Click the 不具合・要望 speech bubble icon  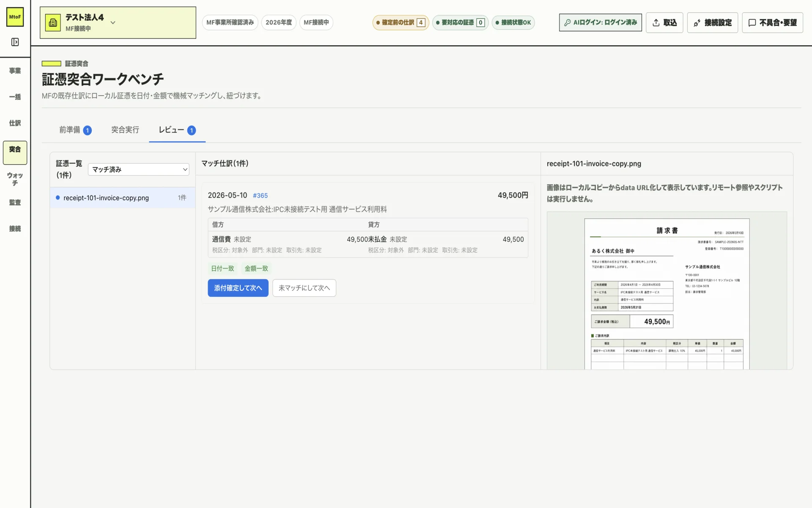tap(752, 22)
